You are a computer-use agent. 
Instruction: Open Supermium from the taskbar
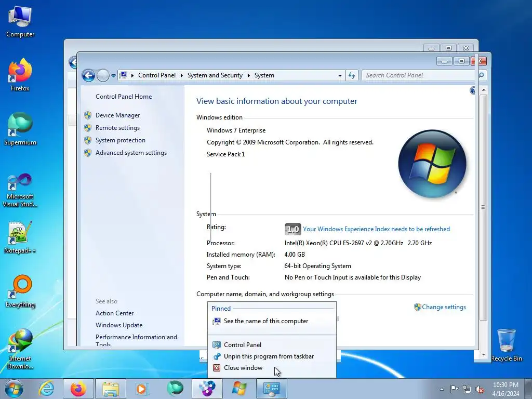pos(175,389)
